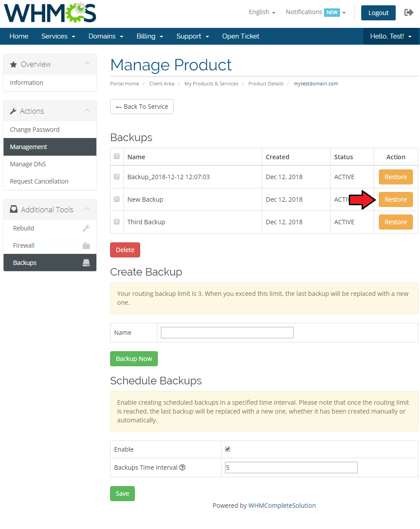Screen dimensions: 420x529
Task: Click the Backups drive icon
Action: (x=86, y=262)
